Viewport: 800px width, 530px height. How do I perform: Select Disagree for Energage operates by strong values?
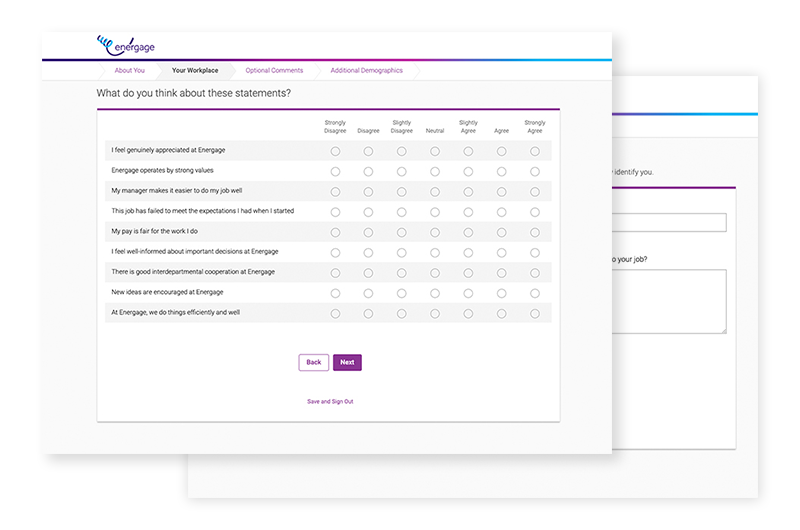pyautogui.click(x=368, y=171)
